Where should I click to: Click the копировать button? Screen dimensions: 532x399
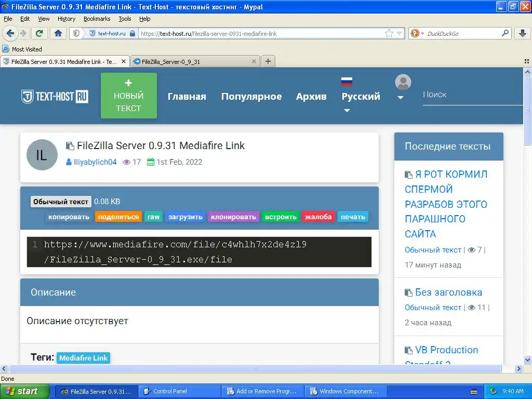[69, 217]
